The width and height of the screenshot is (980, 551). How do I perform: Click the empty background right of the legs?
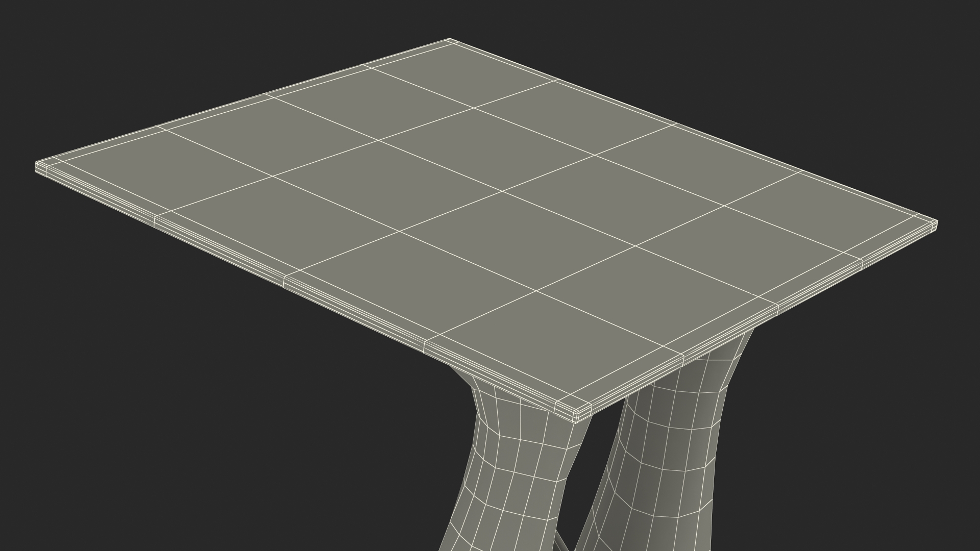pyautogui.click(x=868, y=434)
